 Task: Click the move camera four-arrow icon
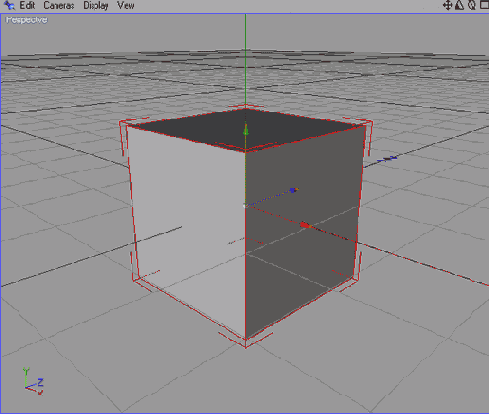tap(447, 5)
